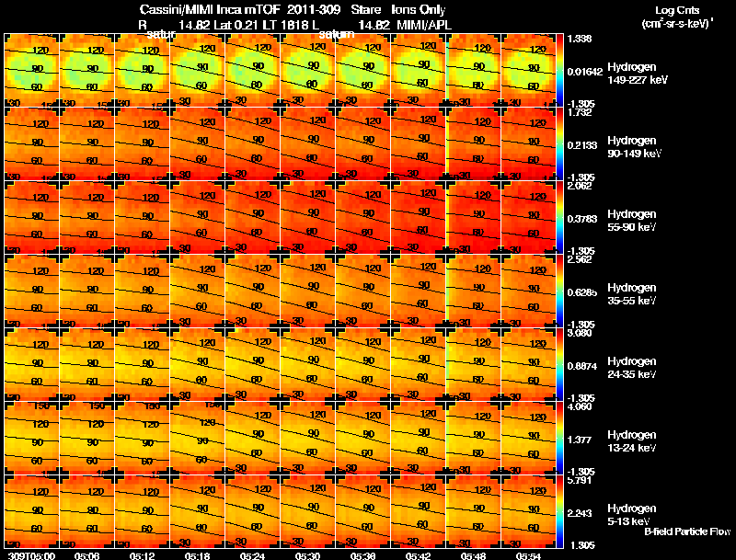Viewport: 736px width, 560px height.
Task: Click the Hydrogen 24-35 keV panel at 05:18
Action: pyautogui.click(x=197, y=364)
